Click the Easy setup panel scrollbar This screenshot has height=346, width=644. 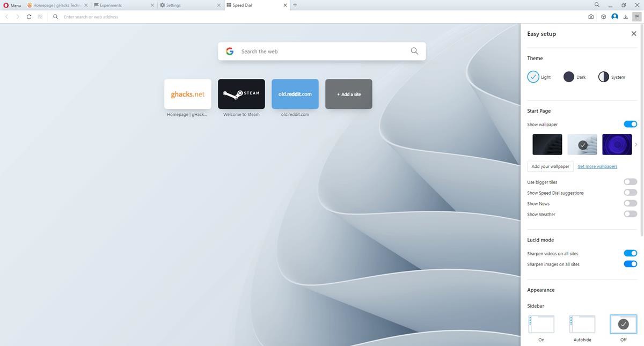tap(641, 129)
